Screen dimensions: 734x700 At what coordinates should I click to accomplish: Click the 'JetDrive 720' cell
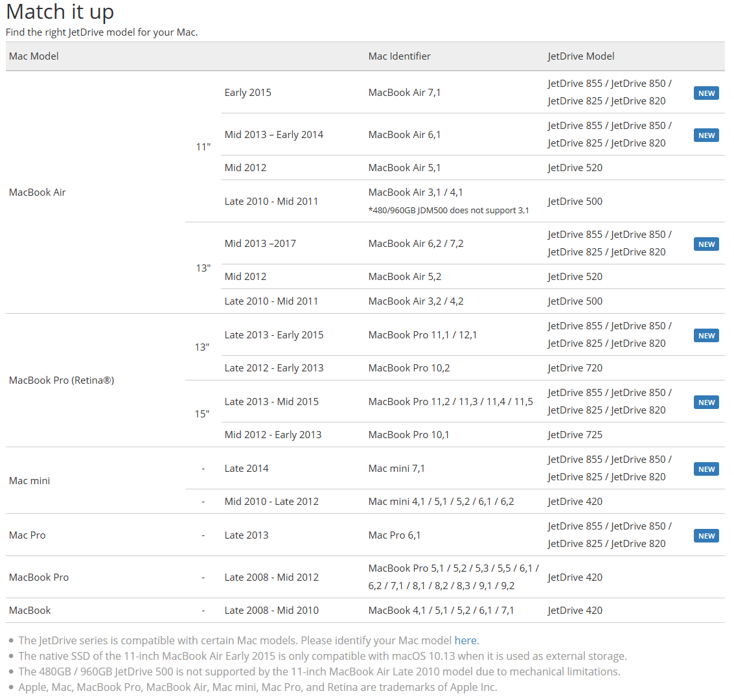coord(575,368)
